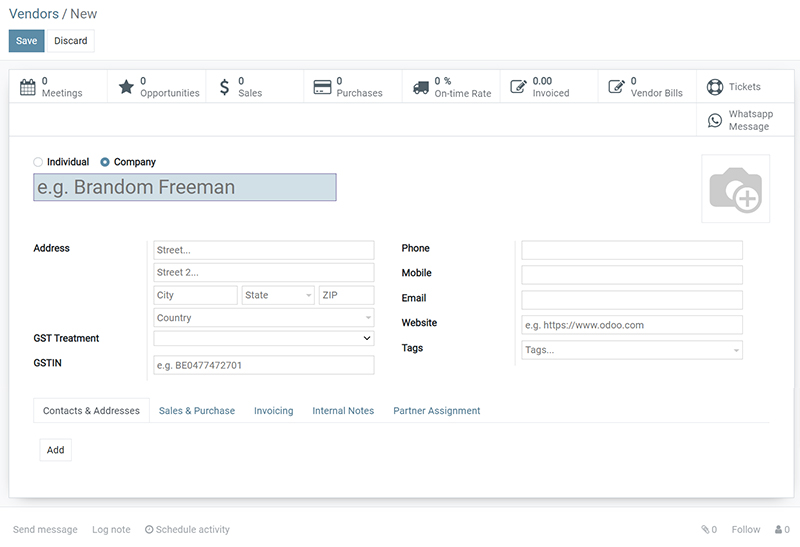Open Tickets life-ring icon
Screen dimensions: 800x547
tap(715, 87)
